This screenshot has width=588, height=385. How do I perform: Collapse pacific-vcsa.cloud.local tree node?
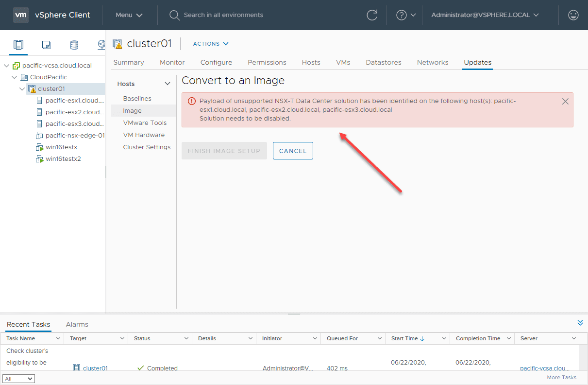click(x=6, y=66)
